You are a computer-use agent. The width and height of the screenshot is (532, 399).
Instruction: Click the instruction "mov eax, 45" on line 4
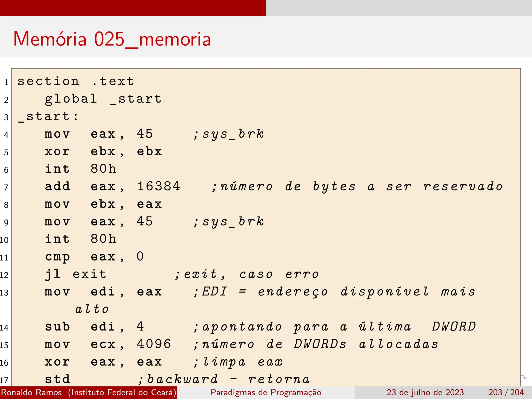click(x=99, y=134)
